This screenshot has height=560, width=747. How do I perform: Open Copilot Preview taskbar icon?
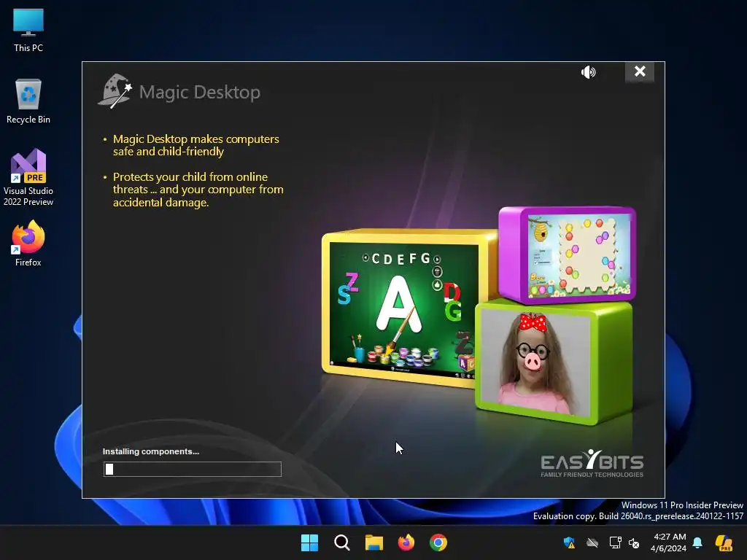click(724, 542)
